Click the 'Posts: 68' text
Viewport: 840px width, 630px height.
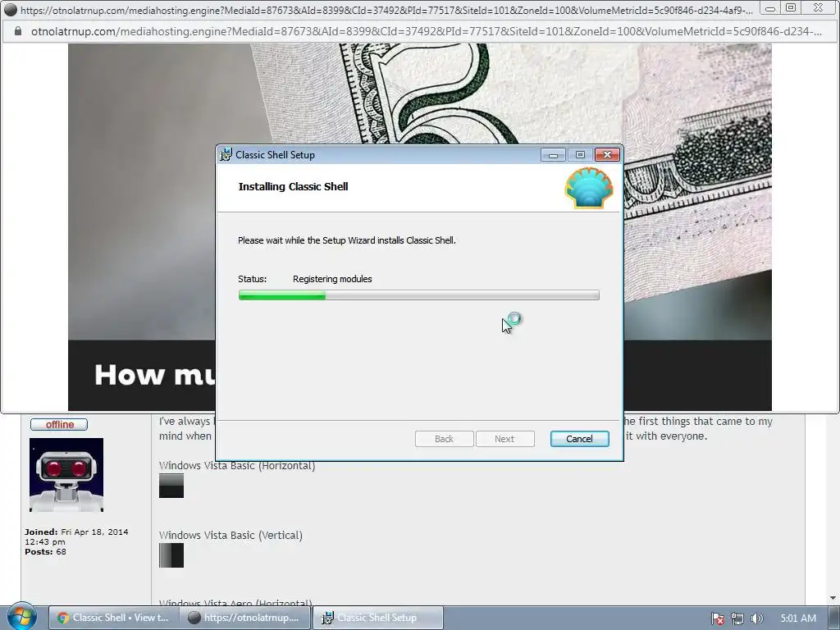[x=46, y=552]
